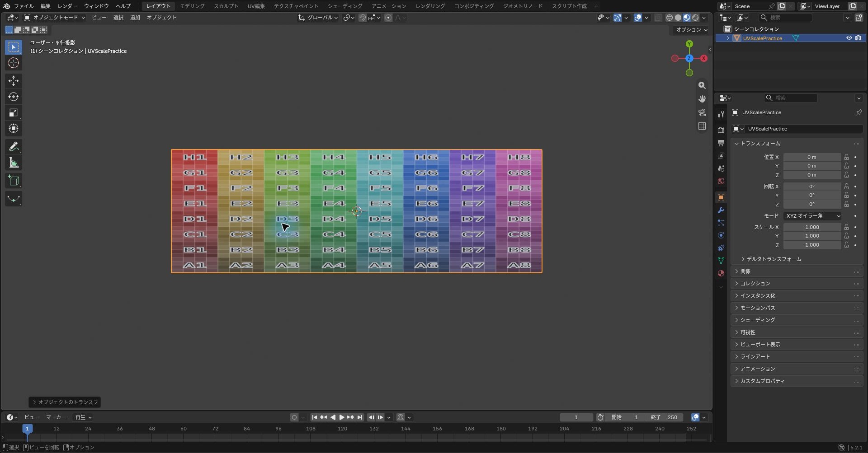868x453 pixels.
Task: Click the pan view hand icon
Action: [x=702, y=99]
